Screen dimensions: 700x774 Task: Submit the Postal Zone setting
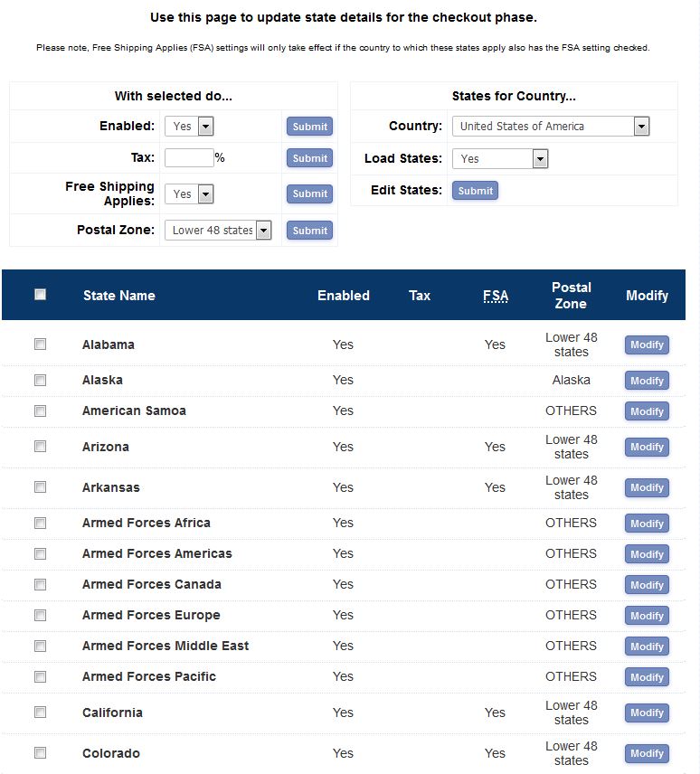point(309,231)
